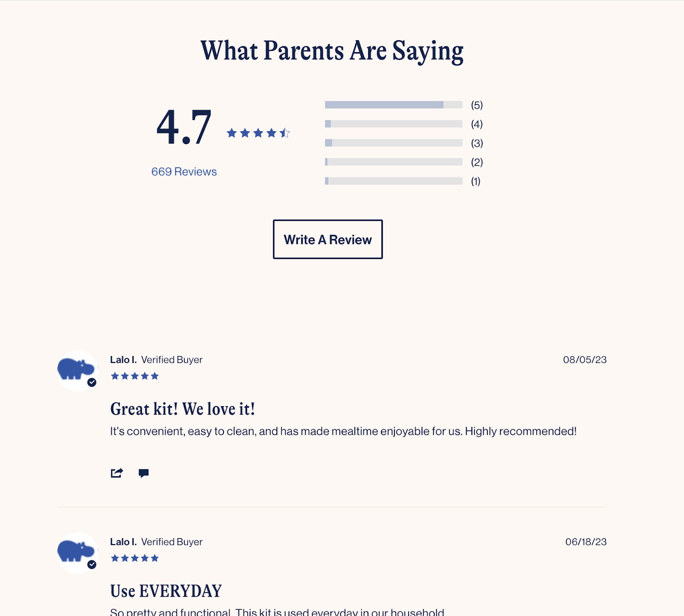Click the (5) label next to the top bar
The height and width of the screenshot is (616, 684).
coord(477,105)
